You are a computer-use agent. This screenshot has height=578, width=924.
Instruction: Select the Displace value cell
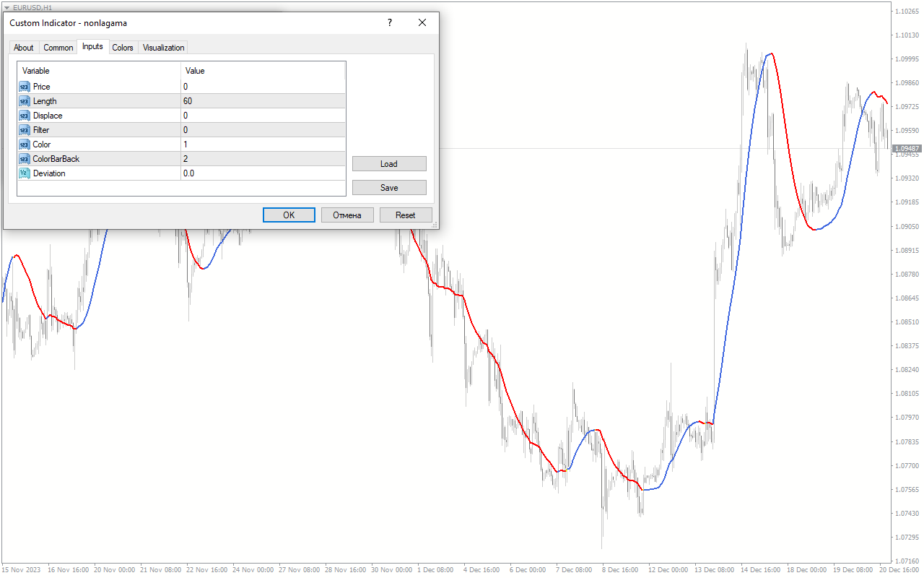(263, 116)
